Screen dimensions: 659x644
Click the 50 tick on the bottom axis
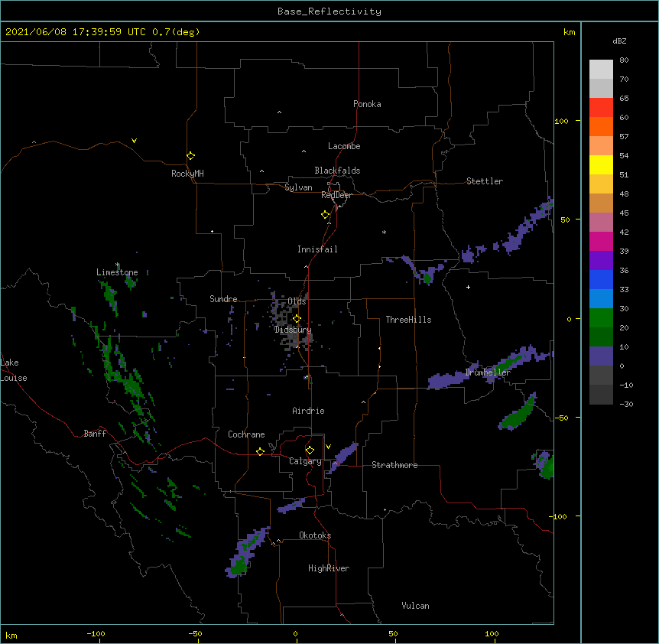[x=393, y=633]
